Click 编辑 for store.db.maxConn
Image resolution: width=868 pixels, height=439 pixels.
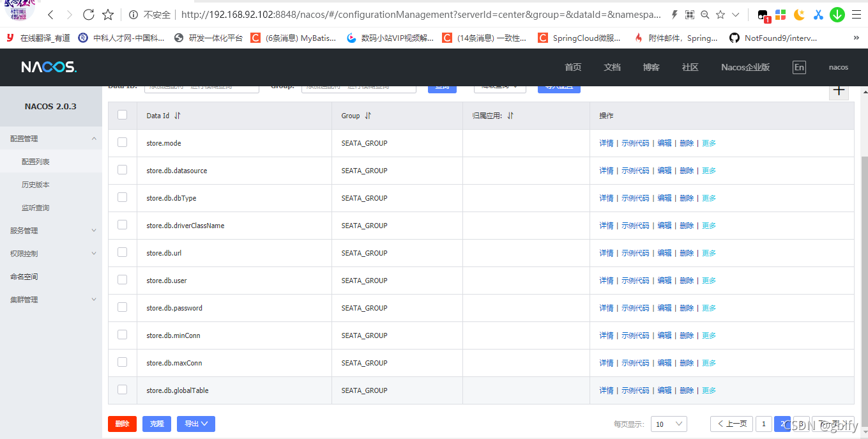[x=664, y=363]
